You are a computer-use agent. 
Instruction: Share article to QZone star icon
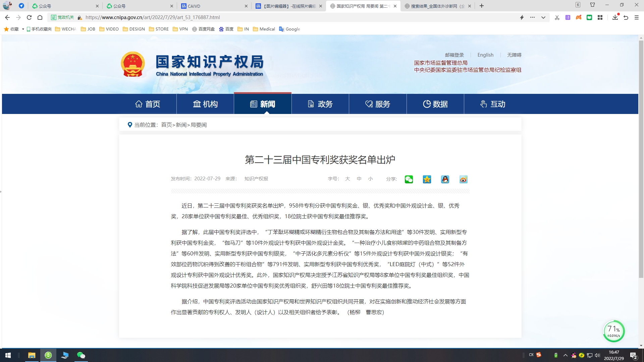[427, 179]
